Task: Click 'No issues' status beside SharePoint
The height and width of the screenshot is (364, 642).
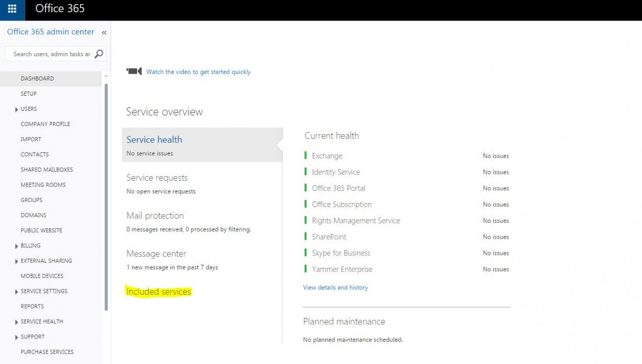Action: [x=496, y=237]
